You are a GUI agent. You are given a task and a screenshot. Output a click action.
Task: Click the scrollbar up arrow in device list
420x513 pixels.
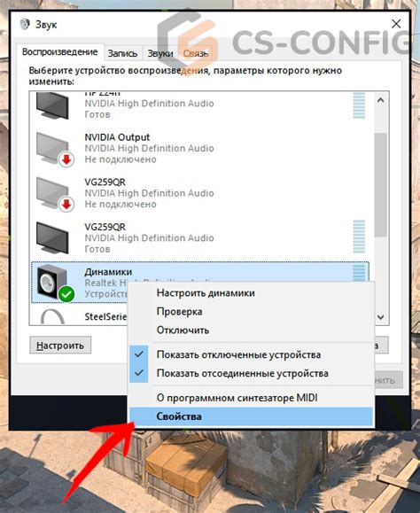380,100
